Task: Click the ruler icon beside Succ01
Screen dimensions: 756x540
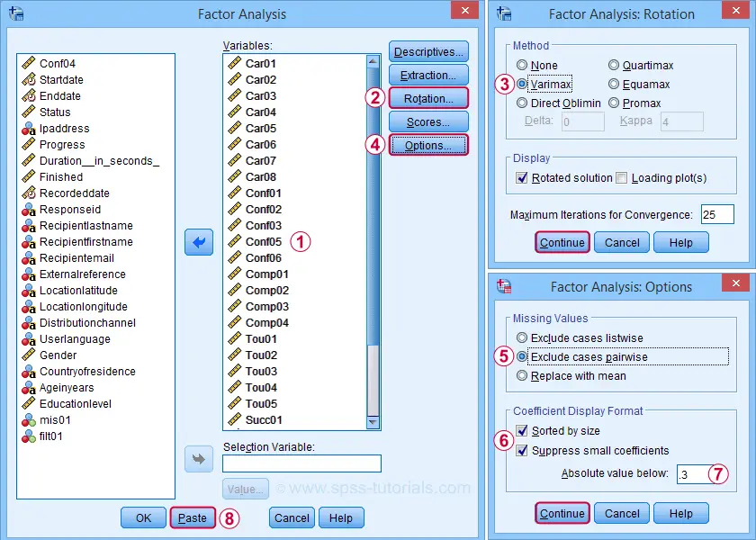Action: [235, 419]
